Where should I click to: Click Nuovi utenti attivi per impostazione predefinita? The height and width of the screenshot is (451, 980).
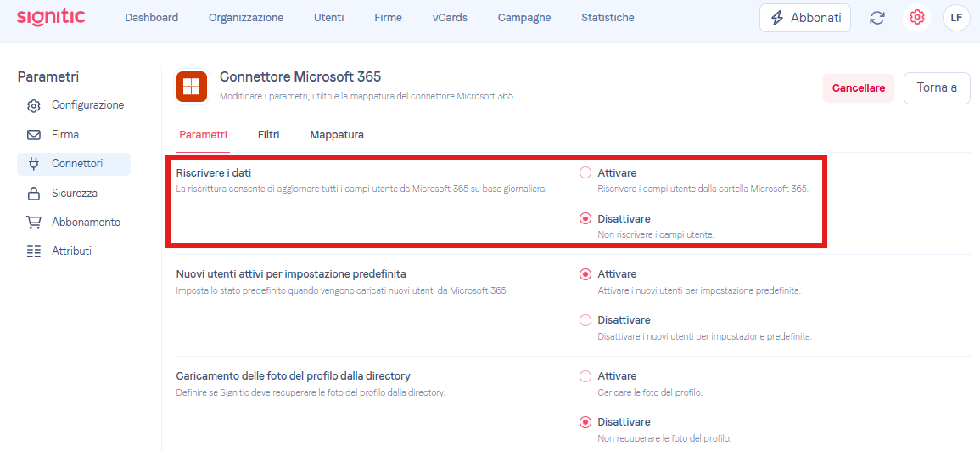coord(291,274)
